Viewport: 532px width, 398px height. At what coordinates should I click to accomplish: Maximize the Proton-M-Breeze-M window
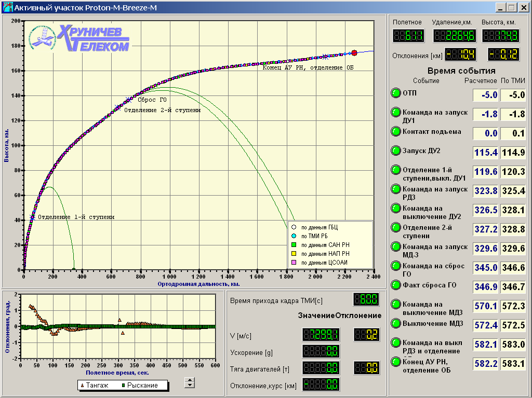point(511,7)
